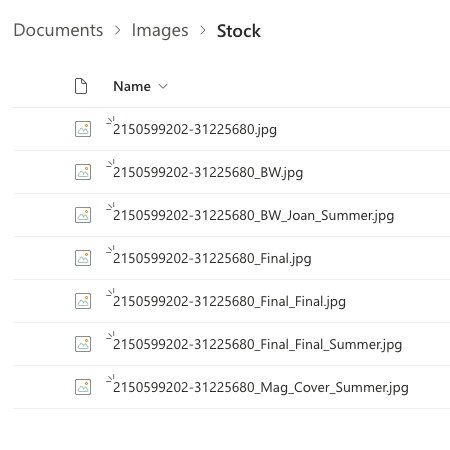Click chevron between Documents and Images
This screenshot has width=450, height=450.
117,30
